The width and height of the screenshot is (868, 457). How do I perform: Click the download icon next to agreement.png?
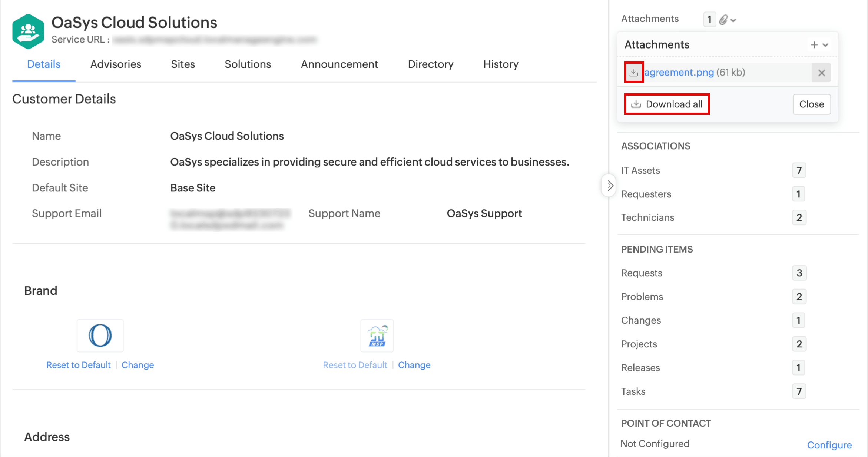[x=633, y=72]
